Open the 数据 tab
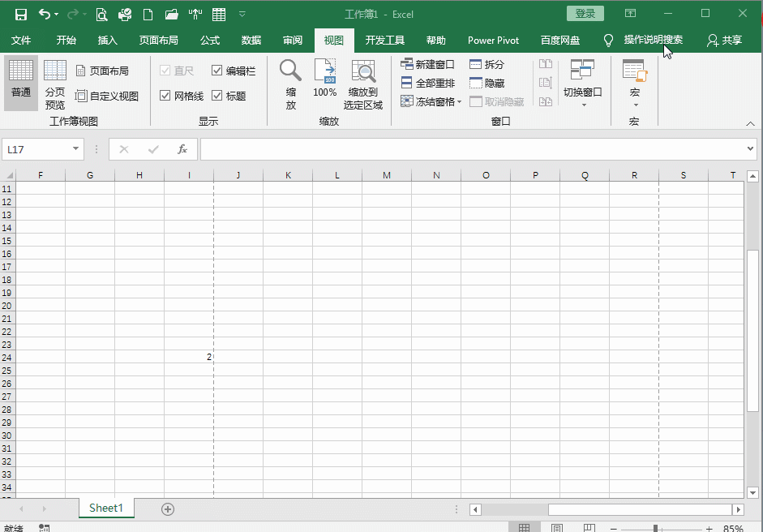Image resolution: width=763 pixels, height=532 pixels. coord(251,41)
